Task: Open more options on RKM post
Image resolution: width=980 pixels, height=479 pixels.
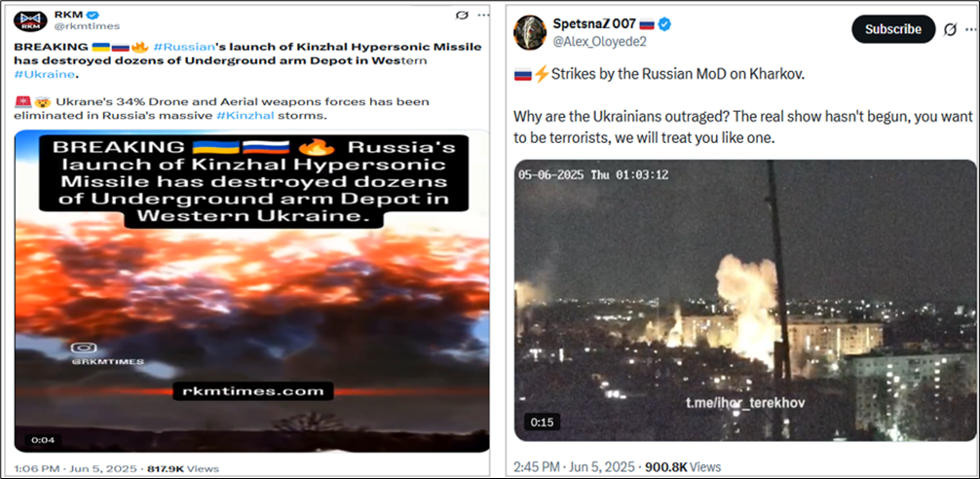Action: [483, 15]
